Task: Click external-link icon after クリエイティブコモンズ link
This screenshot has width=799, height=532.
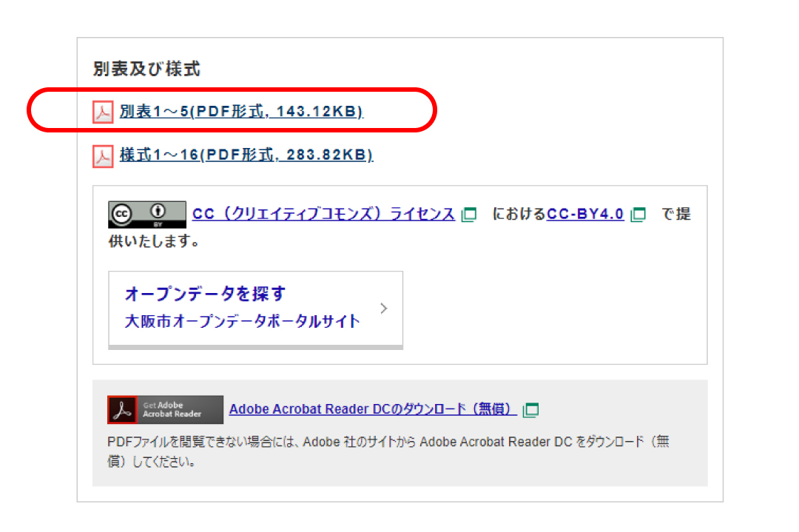Action: point(469,215)
